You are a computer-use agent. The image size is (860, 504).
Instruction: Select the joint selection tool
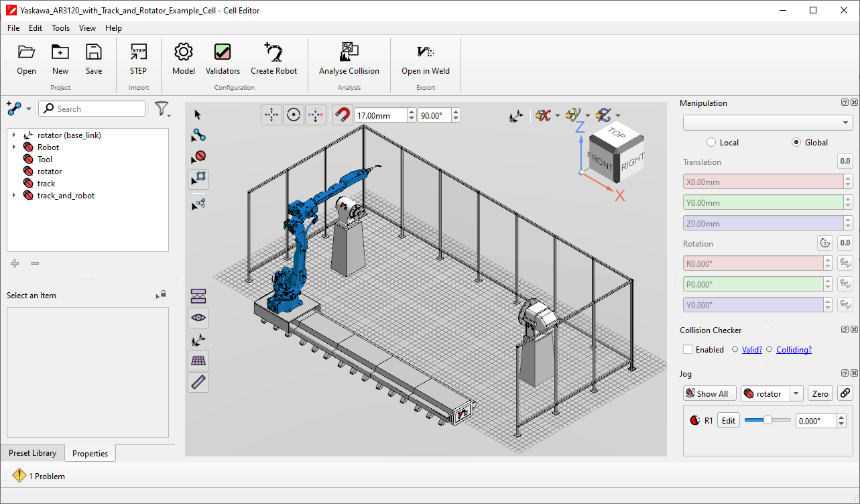[x=198, y=136]
